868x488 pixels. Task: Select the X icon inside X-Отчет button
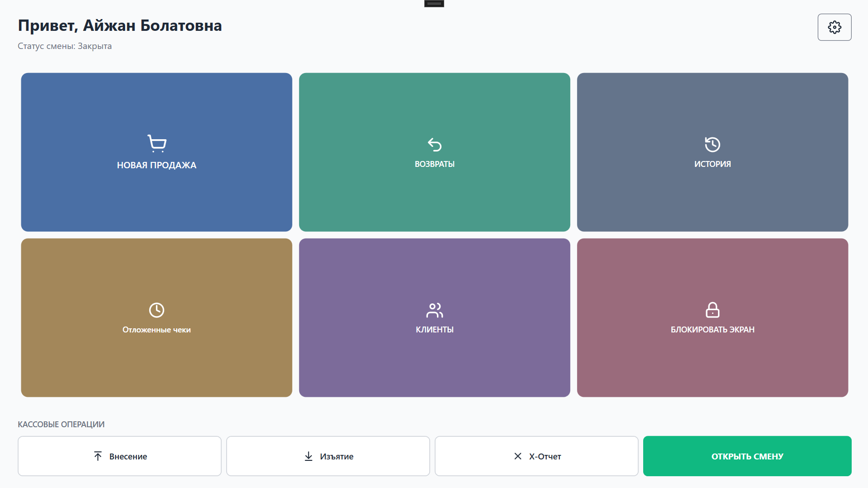[x=518, y=456]
